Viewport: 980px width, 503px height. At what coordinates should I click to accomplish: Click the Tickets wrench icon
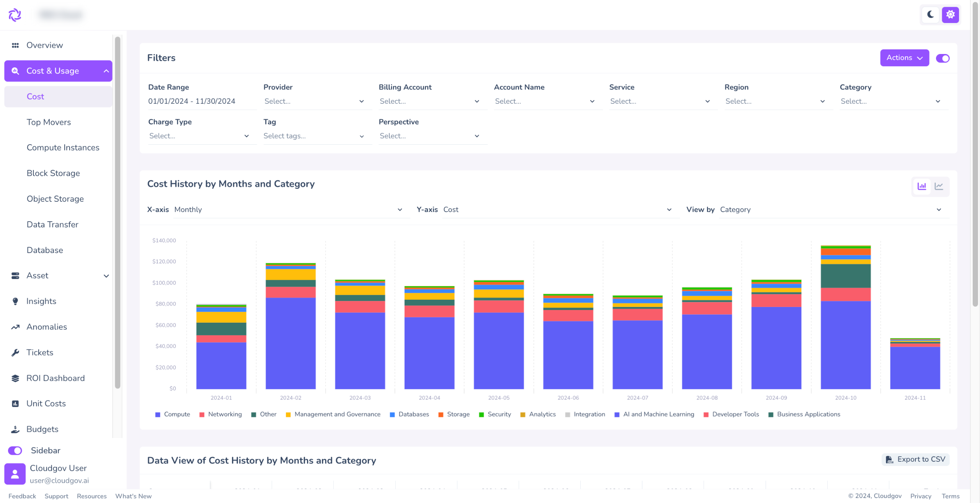point(15,353)
